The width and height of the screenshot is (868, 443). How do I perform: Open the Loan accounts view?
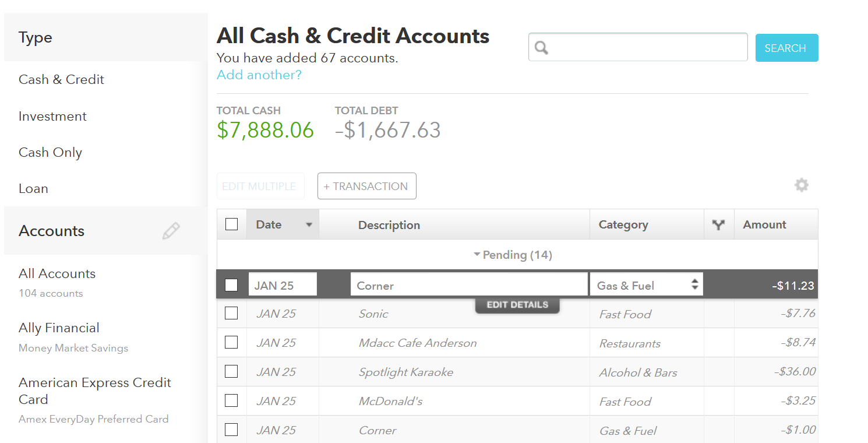click(33, 188)
